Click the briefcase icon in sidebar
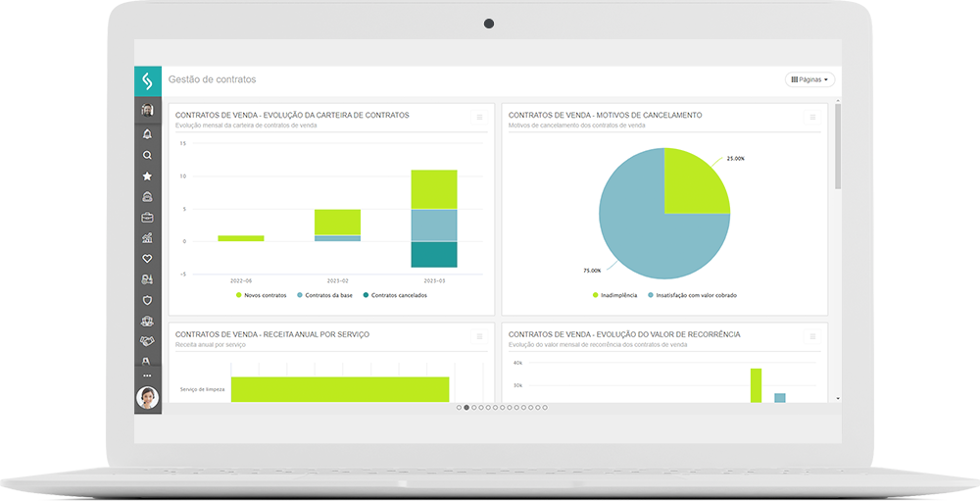Viewport: 980px width, 501px height. pyautogui.click(x=147, y=218)
